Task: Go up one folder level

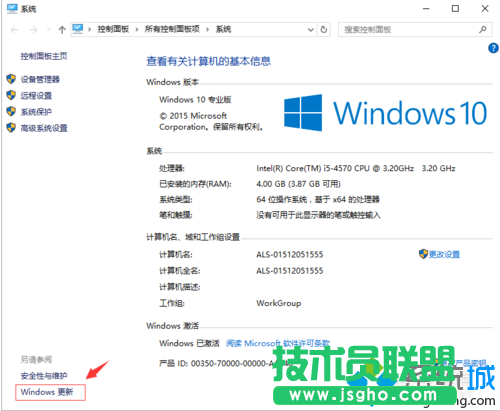Action: (x=62, y=30)
